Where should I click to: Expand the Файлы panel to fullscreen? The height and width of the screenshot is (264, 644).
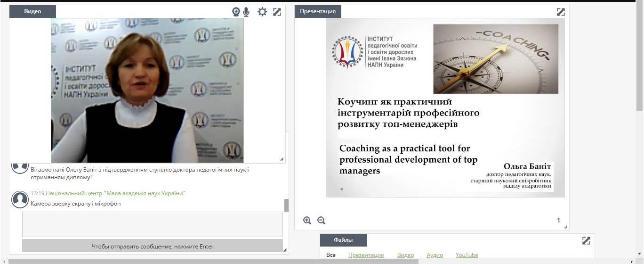click(586, 240)
